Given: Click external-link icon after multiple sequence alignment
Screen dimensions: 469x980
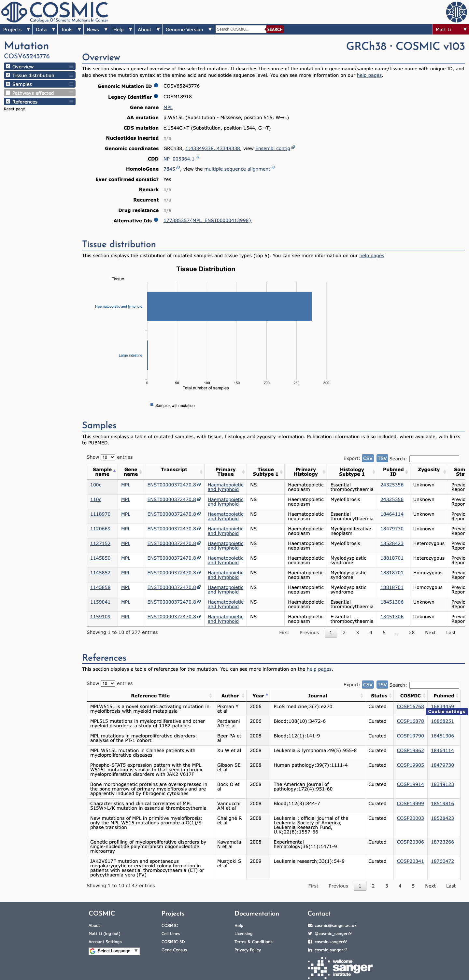Looking at the screenshot, I should point(273,168).
